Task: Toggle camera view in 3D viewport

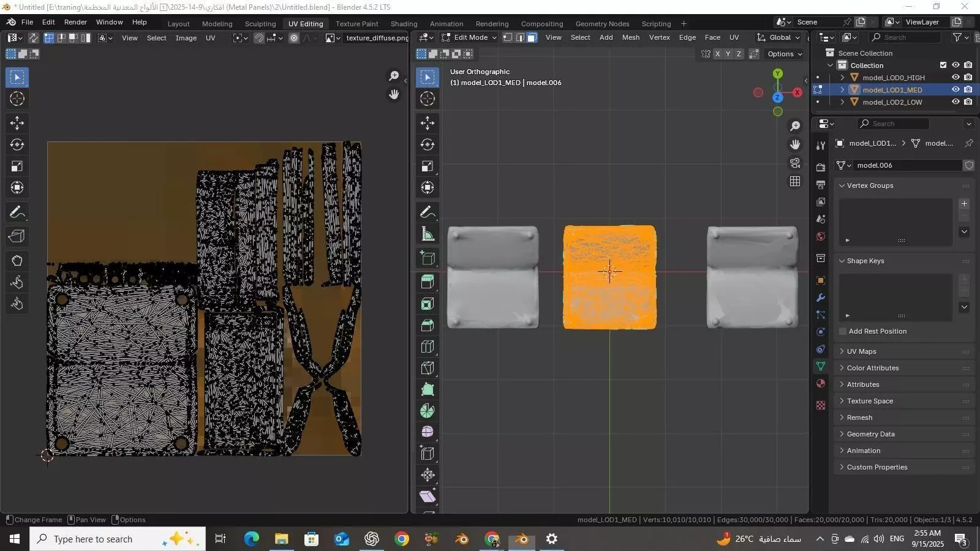Action: coord(795,163)
